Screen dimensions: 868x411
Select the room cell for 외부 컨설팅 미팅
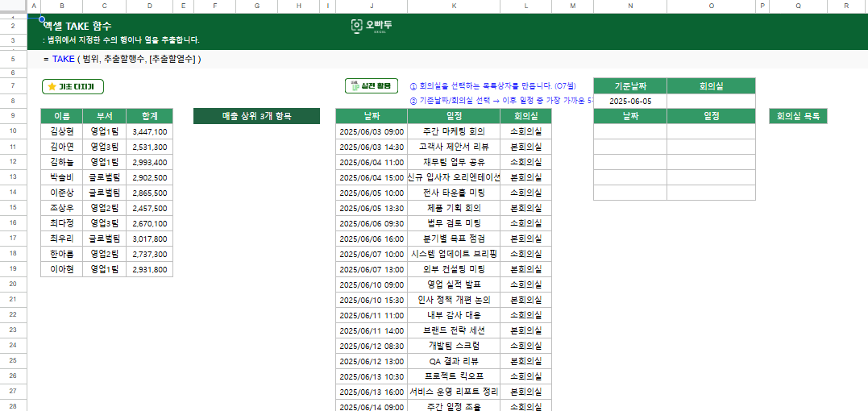(526, 269)
